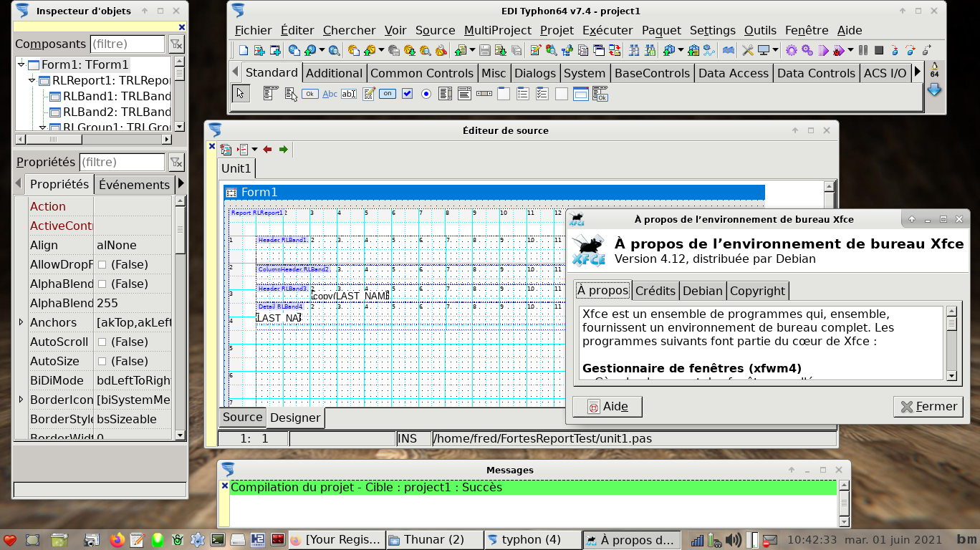
Task: Open the Paquet menu
Action: [661, 30]
